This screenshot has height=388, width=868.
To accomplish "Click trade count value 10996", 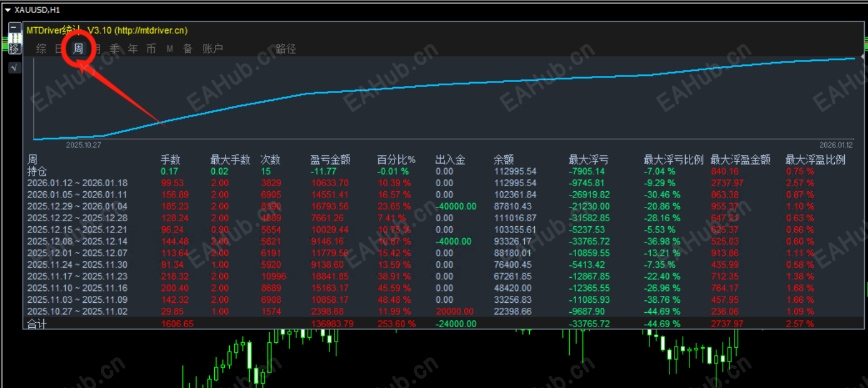I will click(273, 276).
